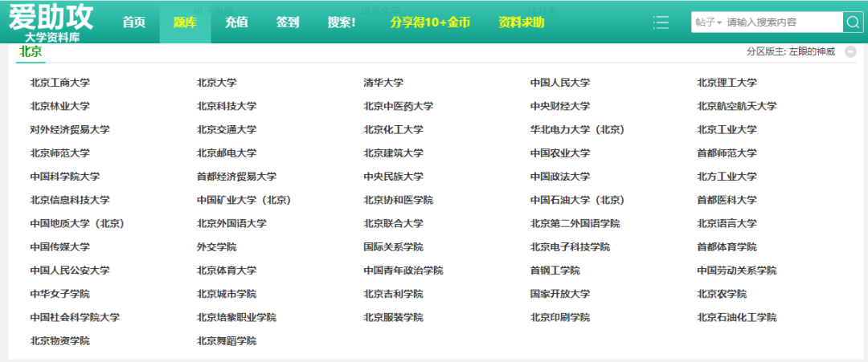Open 中国农业大学 link
Viewport: 868px width, 362px height.
point(559,153)
